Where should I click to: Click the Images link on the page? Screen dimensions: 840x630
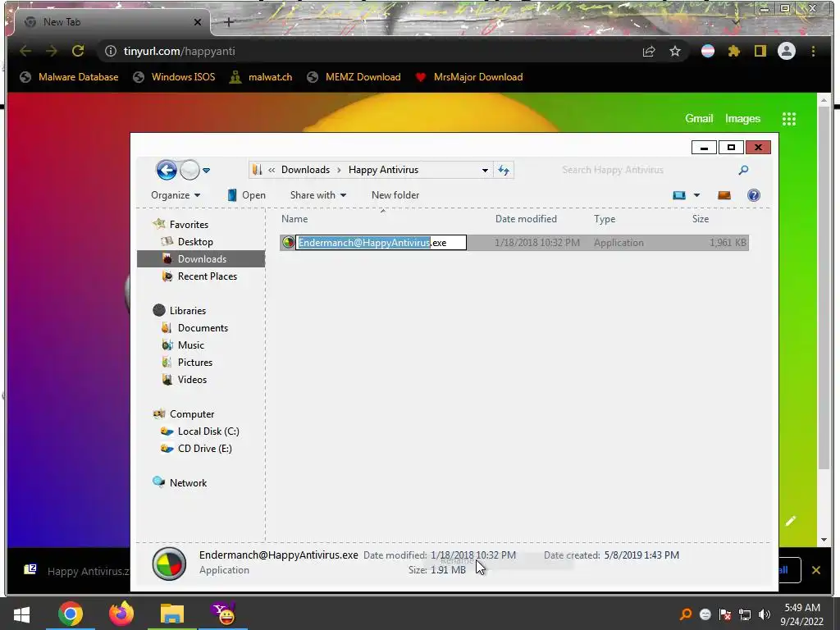[x=742, y=118]
